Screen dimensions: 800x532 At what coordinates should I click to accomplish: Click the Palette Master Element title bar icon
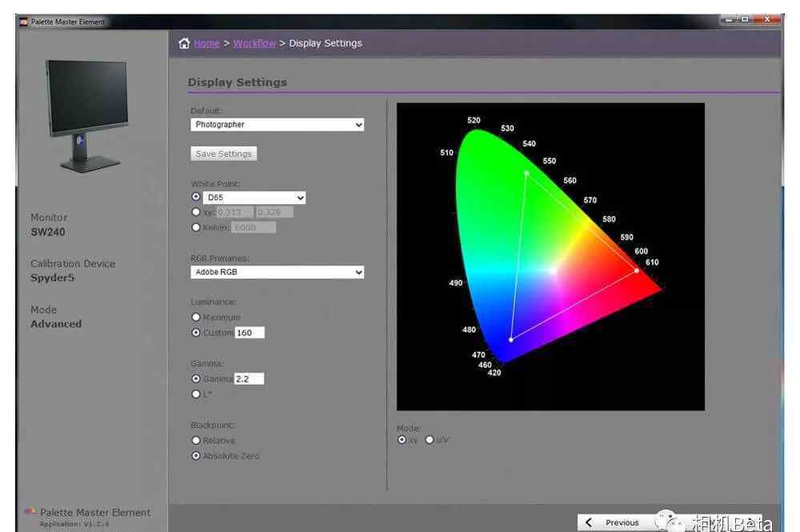[x=23, y=22]
